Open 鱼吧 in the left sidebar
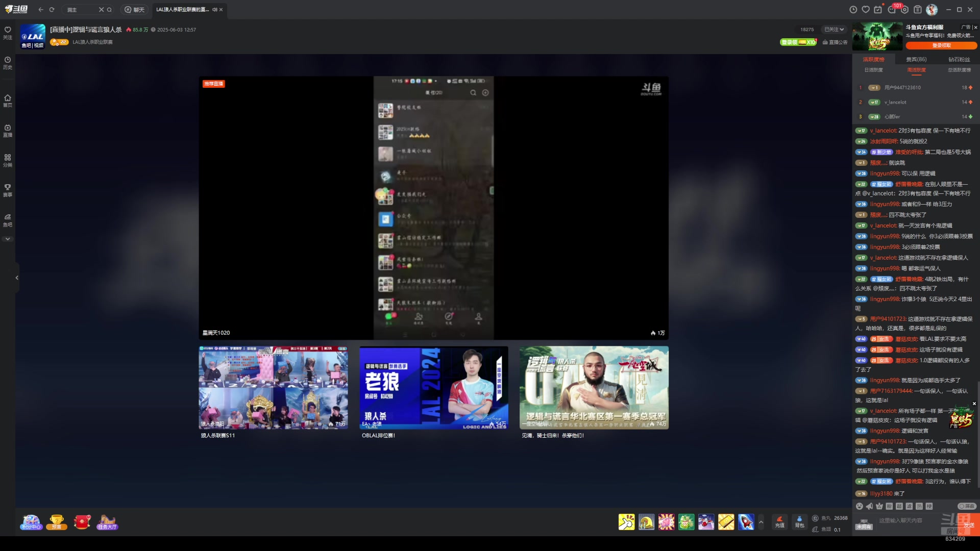980x551 pixels. click(x=8, y=220)
